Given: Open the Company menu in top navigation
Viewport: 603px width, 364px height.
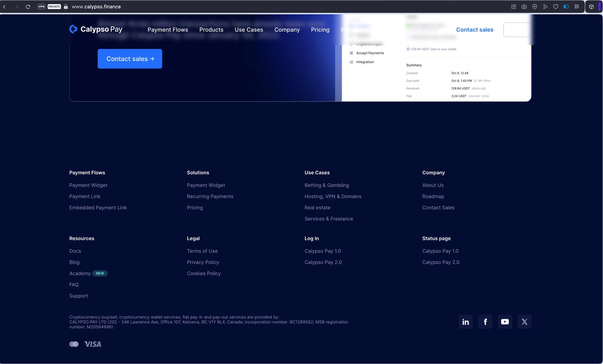Looking at the screenshot, I should 287,30.
